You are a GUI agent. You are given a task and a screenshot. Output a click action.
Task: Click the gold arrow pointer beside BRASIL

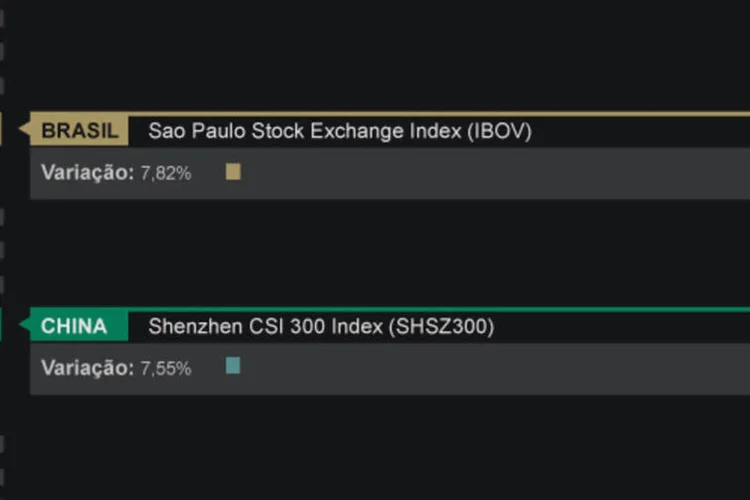(x=24, y=128)
